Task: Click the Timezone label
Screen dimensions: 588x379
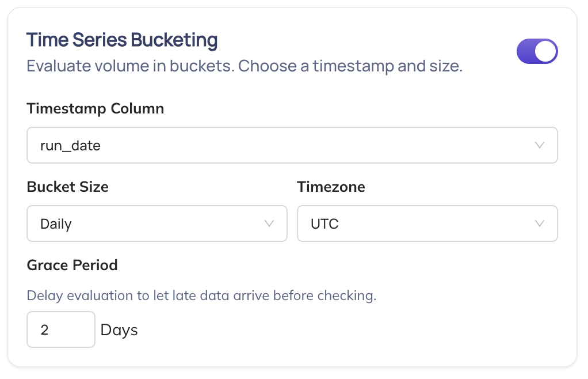Action: tap(331, 187)
